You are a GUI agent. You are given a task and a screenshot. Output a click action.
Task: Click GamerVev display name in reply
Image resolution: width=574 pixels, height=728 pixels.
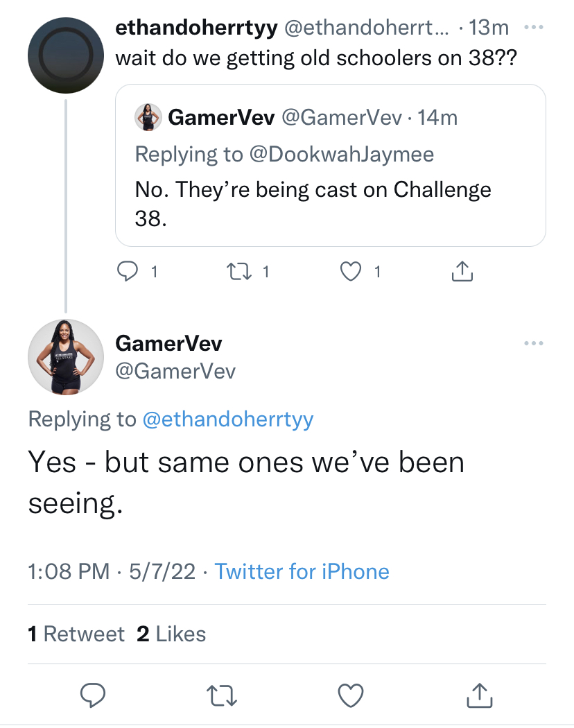click(168, 344)
